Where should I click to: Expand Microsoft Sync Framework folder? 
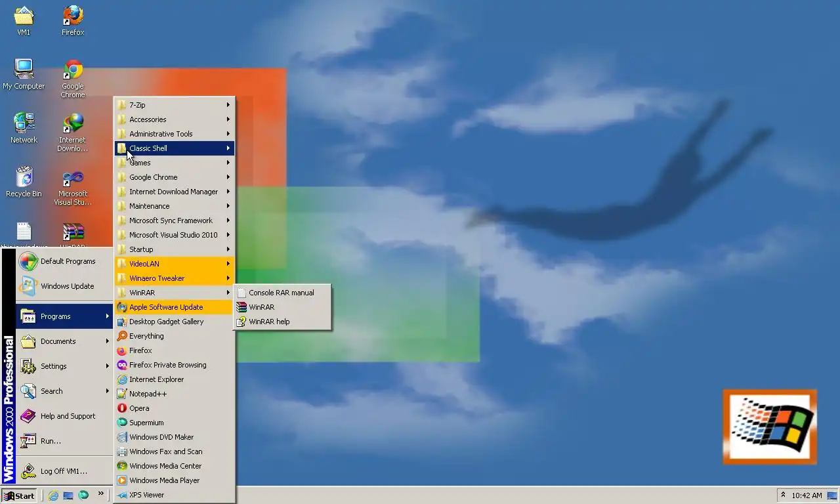click(174, 220)
